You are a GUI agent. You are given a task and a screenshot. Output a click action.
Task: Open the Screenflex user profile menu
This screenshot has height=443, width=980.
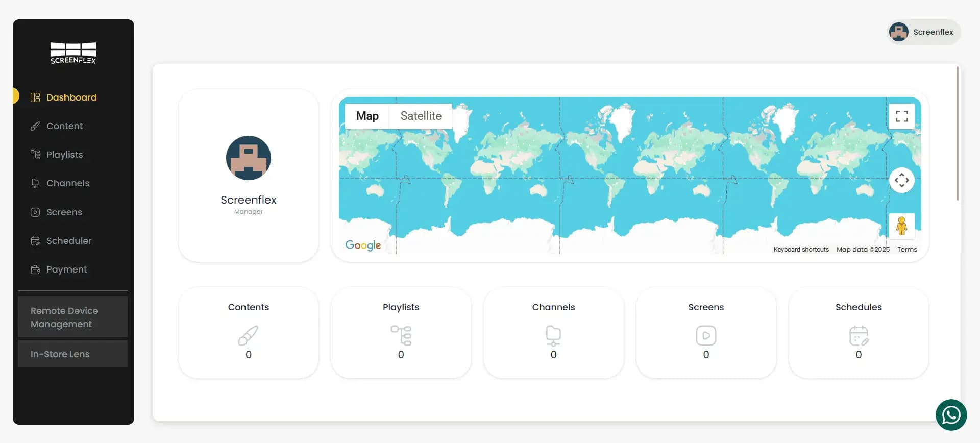coord(923,32)
